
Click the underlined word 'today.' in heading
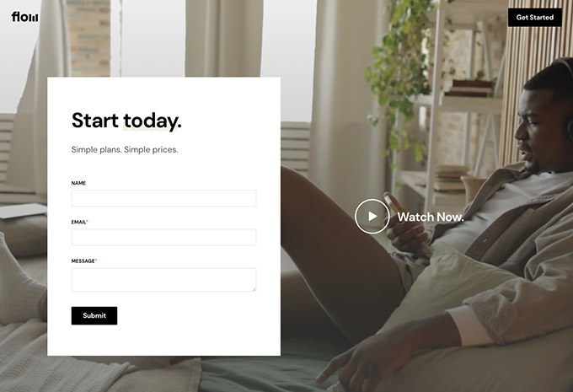153,121
